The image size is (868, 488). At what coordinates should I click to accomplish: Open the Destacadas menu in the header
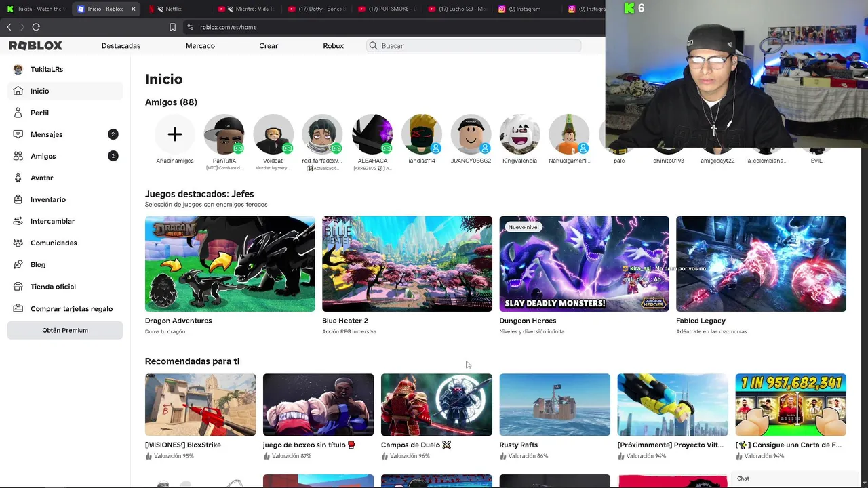[x=121, y=45]
